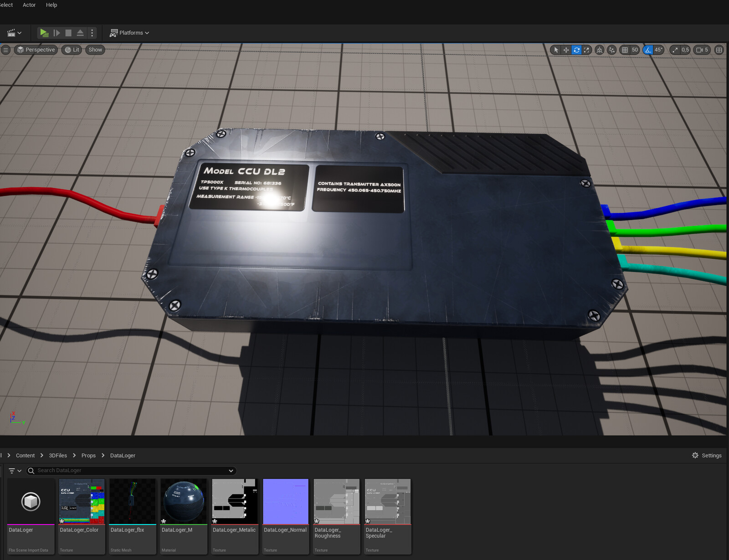This screenshot has width=729, height=560.
Task: Open the Show flags menu
Action: pos(95,50)
